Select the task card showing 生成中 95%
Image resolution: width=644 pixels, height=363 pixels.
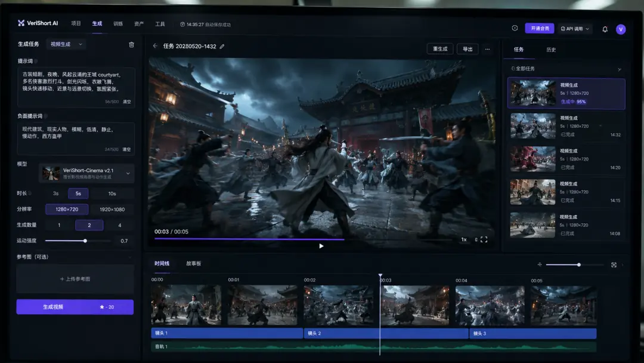[566, 93]
